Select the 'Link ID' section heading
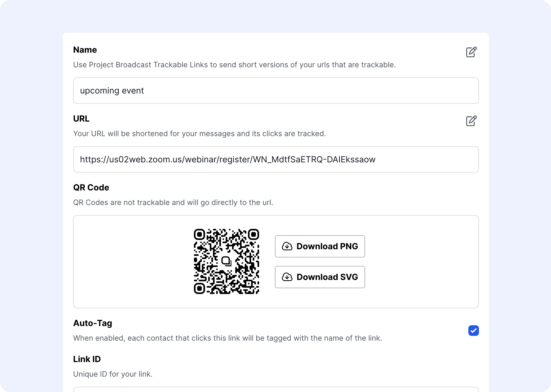551x392 pixels. [87, 359]
